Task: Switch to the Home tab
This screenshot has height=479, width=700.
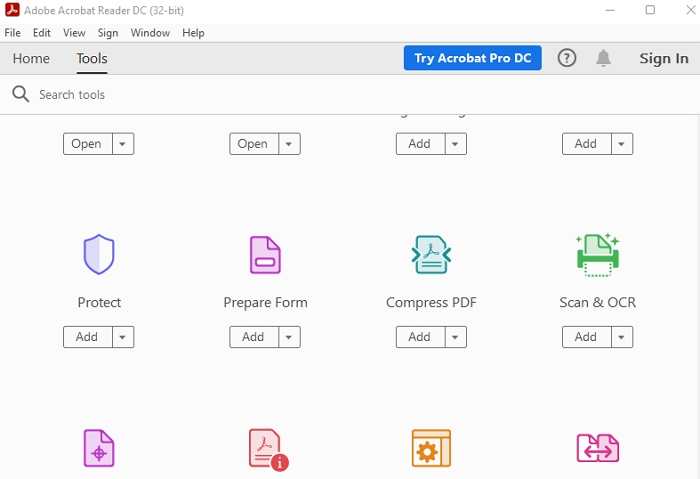Action: 31,58
